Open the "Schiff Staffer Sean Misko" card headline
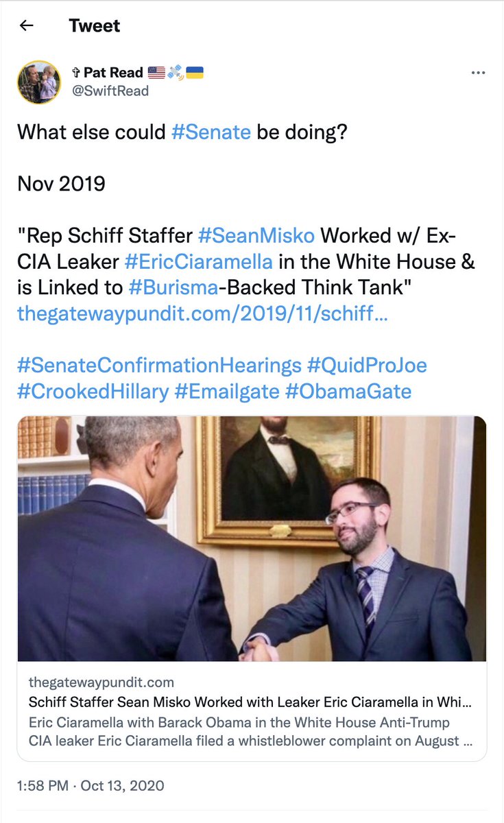The height and width of the screenshot is (823, 504). pos(250,703)
